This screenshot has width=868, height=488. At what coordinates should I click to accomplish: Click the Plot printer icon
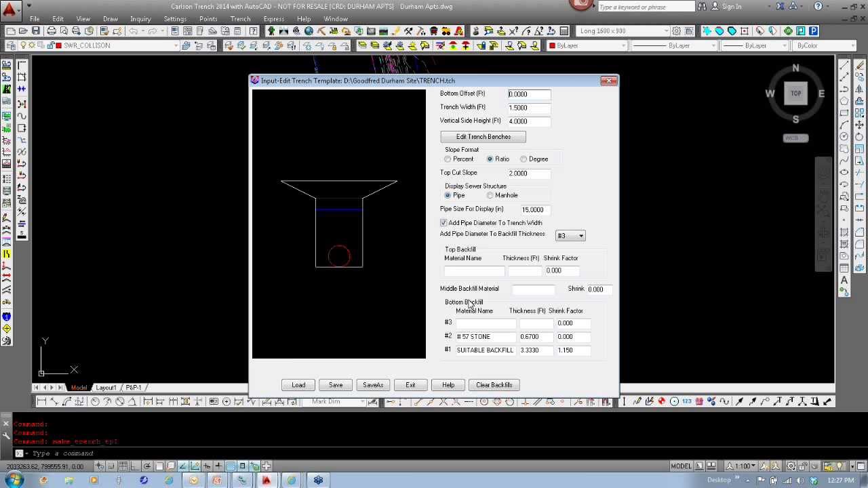(52, 31)
